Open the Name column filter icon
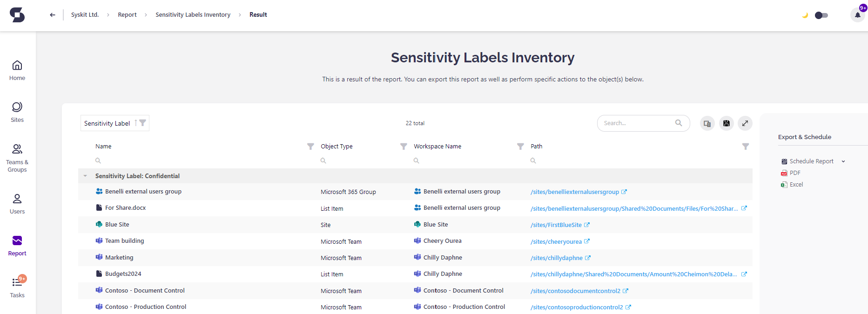 click(x=310, y=147)
